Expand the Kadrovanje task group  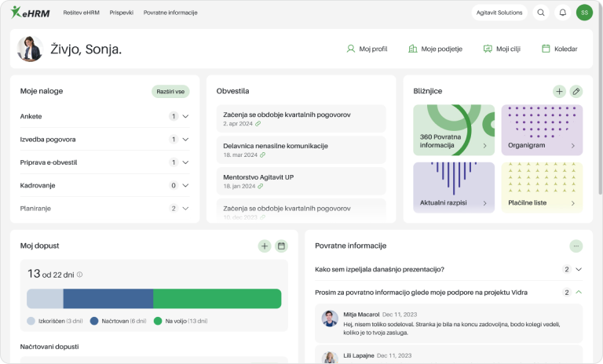185,186
